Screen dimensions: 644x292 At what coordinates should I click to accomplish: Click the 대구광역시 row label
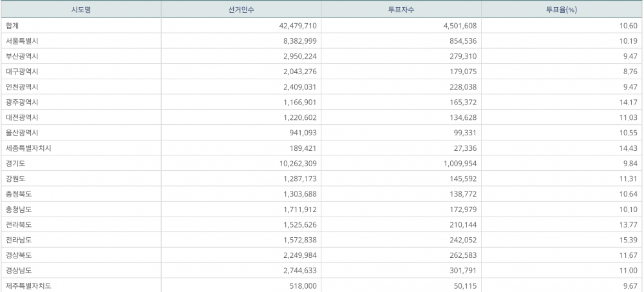point(22,72)
